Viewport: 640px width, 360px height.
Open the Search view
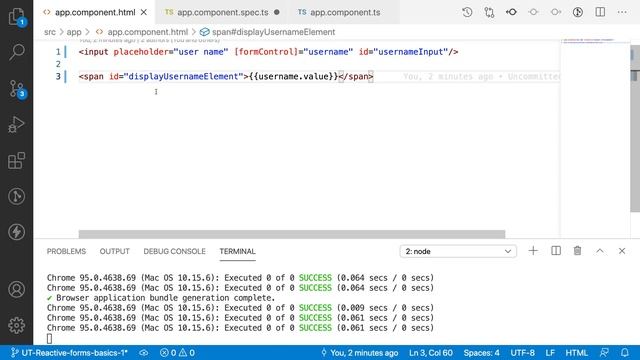16,52
